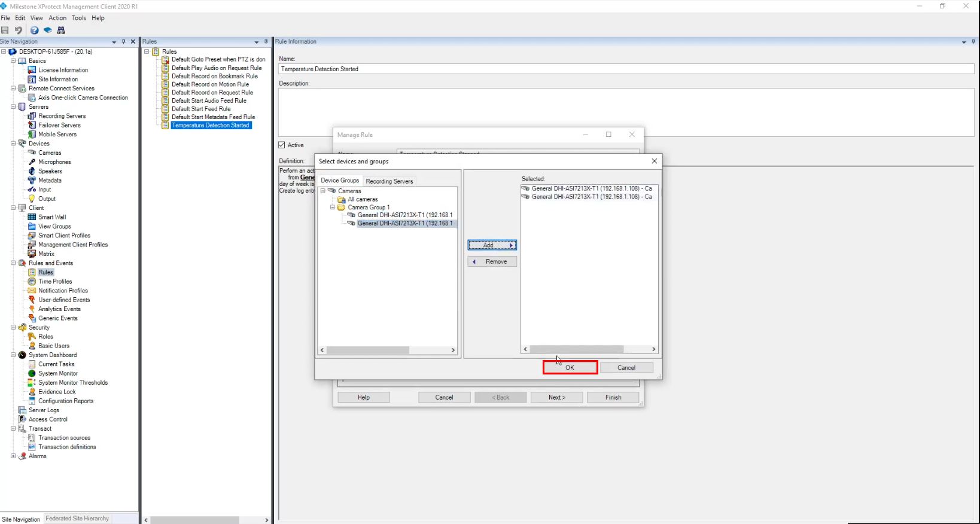This screenshot has width=980, height=524.
Task: Click Next in Manage Rule wizard
Action: click(x=556, y=397)
